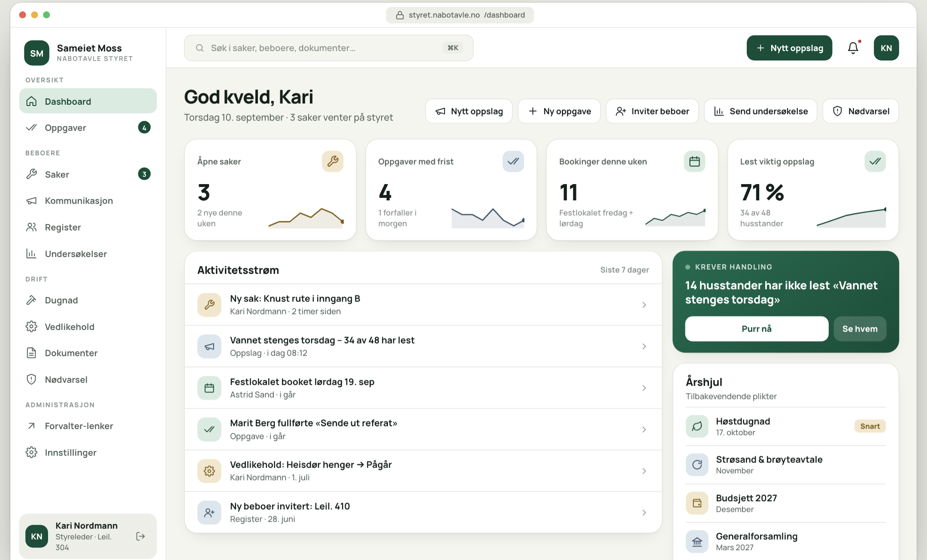Screen dimensions: 927x560
Task: Click the padlock icon in the address bar
Action: (400, 15)
